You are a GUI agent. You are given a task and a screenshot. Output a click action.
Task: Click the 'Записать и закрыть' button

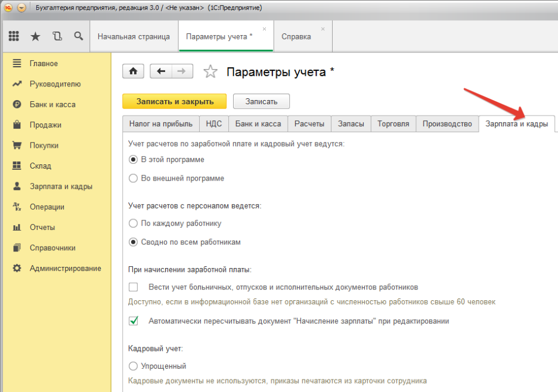[174, 101]
